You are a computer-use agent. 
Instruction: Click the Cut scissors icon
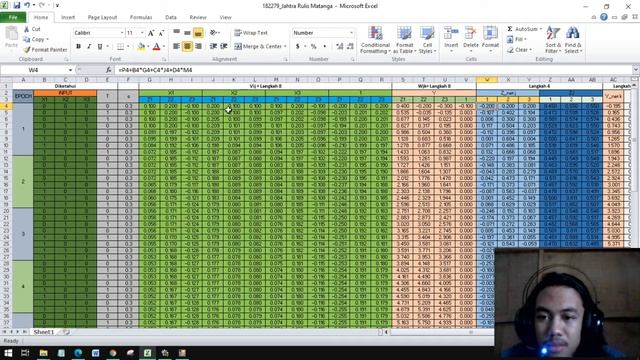pos(27,29)
